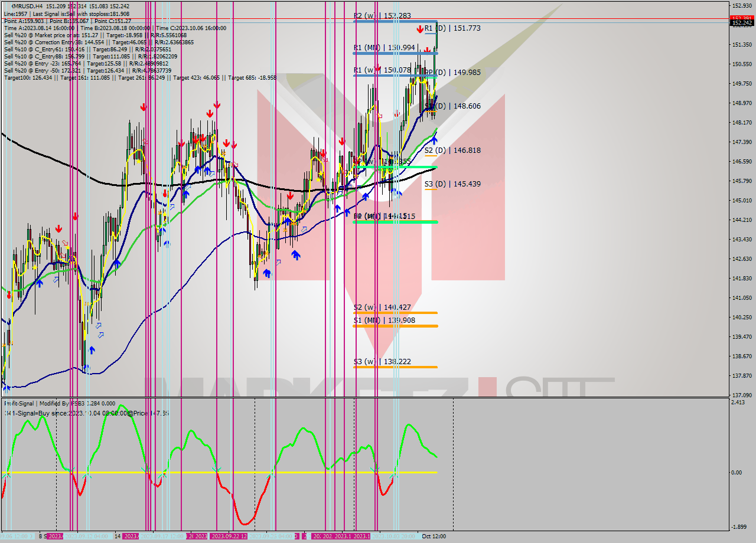Click the 2023.09.17 12:00 time label

[x=162, y=537]
